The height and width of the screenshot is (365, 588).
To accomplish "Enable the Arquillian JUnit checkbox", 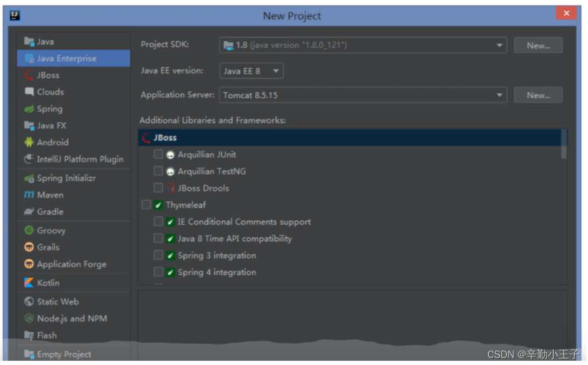I will coord(158,154).
